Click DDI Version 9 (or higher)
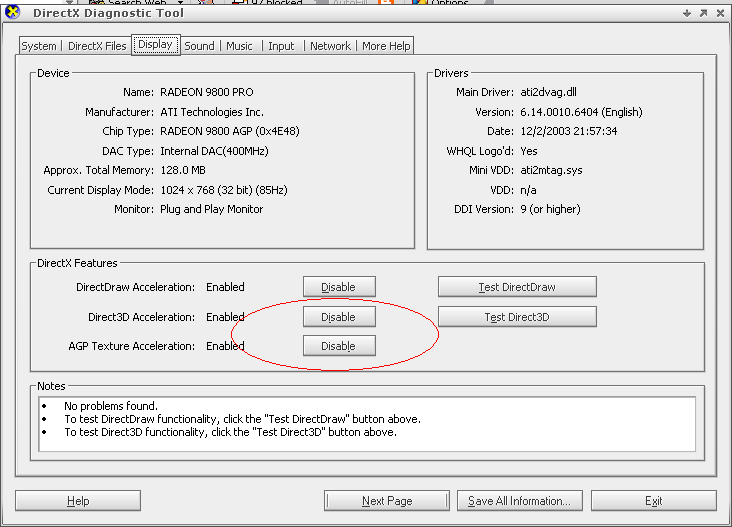The image size is (732, 527). coord(550,209)
